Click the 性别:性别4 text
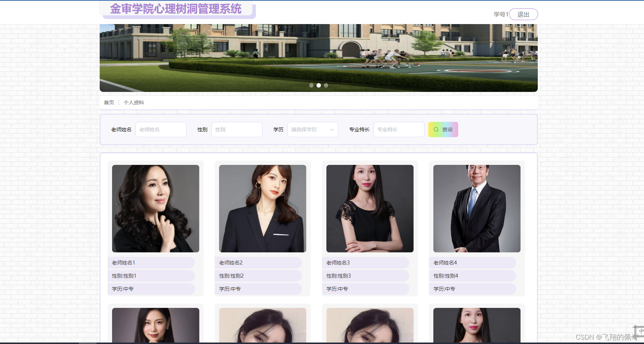 pos(446,276)
